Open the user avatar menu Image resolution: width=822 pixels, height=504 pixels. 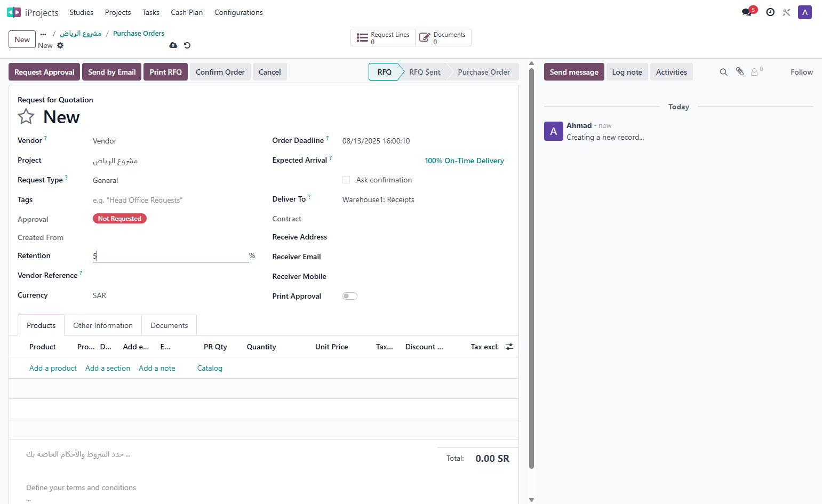[x=805, y=12]
